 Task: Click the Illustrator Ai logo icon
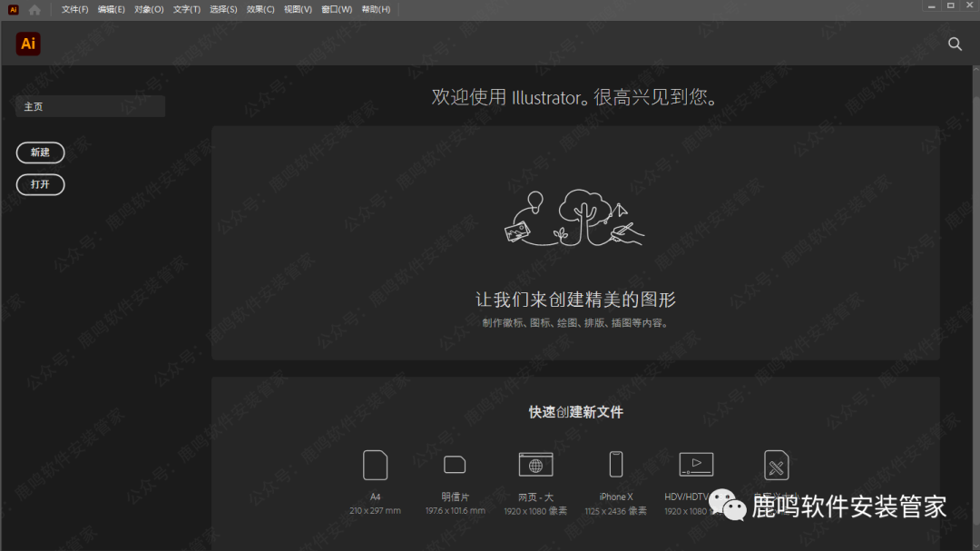(27, 43)
